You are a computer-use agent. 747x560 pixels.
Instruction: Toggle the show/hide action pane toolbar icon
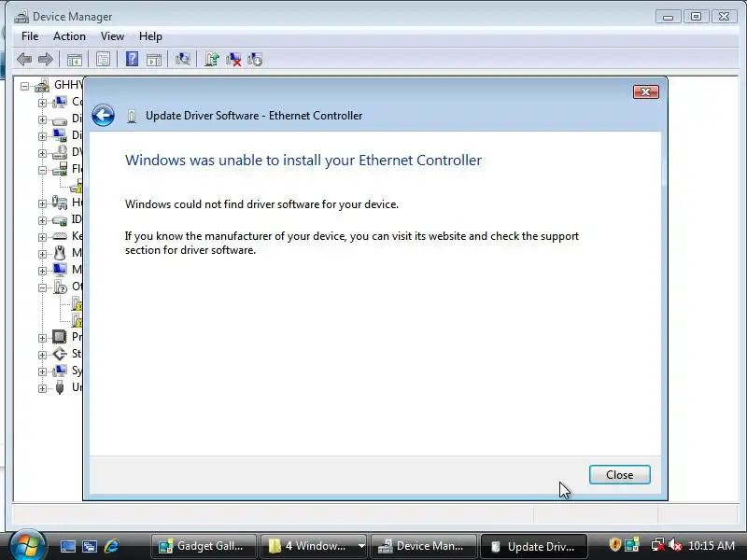pos(154,60)
